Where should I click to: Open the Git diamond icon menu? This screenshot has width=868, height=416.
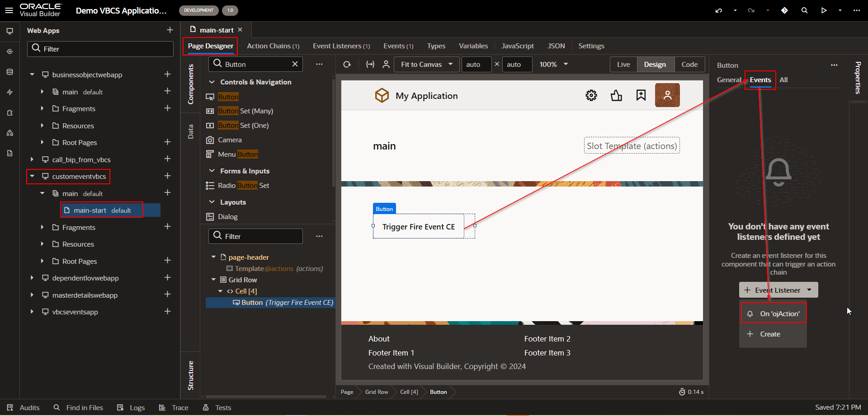coord(784,10)
